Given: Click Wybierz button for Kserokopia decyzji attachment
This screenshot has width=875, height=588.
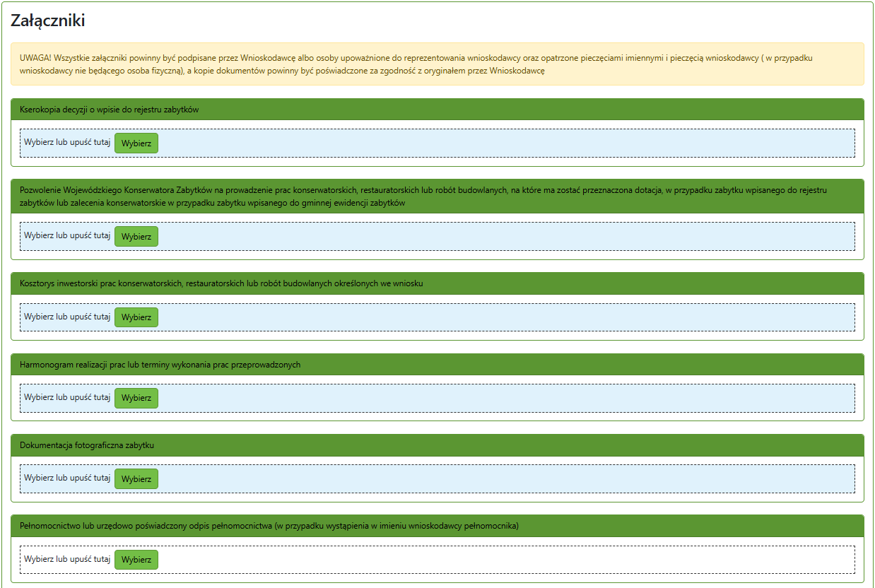Looking at the screenshot, I should pos(136,143).
